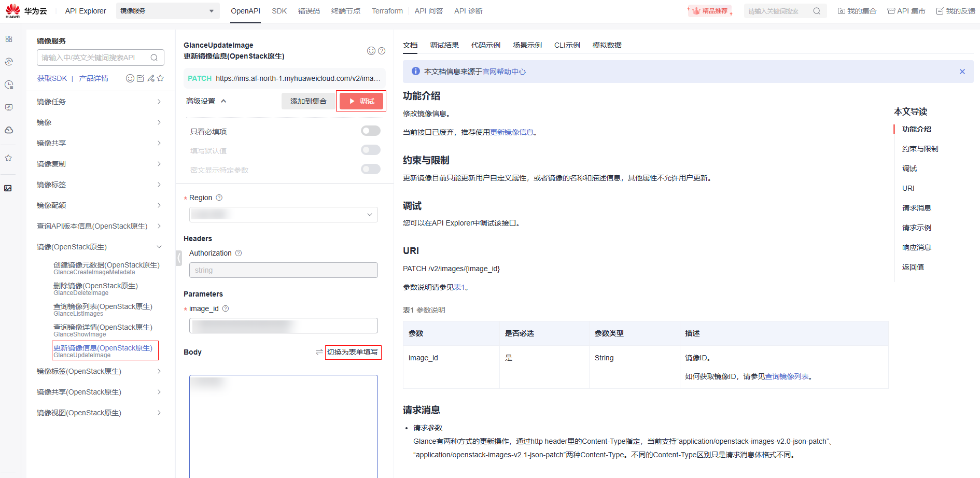Click the red 调试 debug button
Image resolution: width=980 pixels, height=478 pixels.
(x=361, y=101)
